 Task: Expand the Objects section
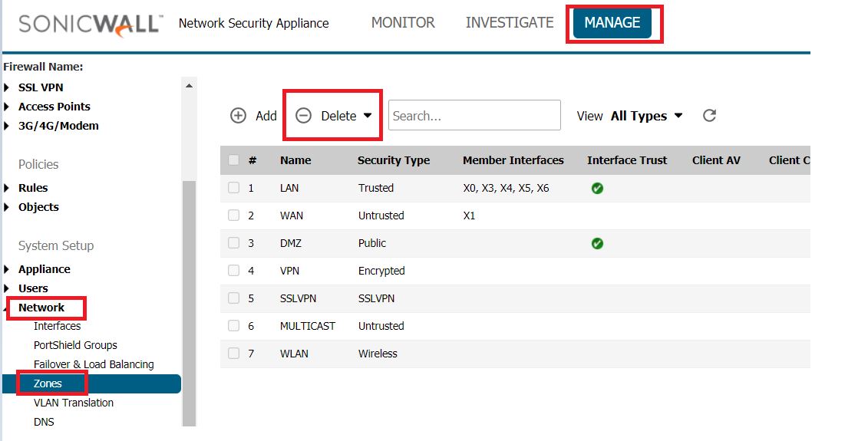[x=7, y=207]
